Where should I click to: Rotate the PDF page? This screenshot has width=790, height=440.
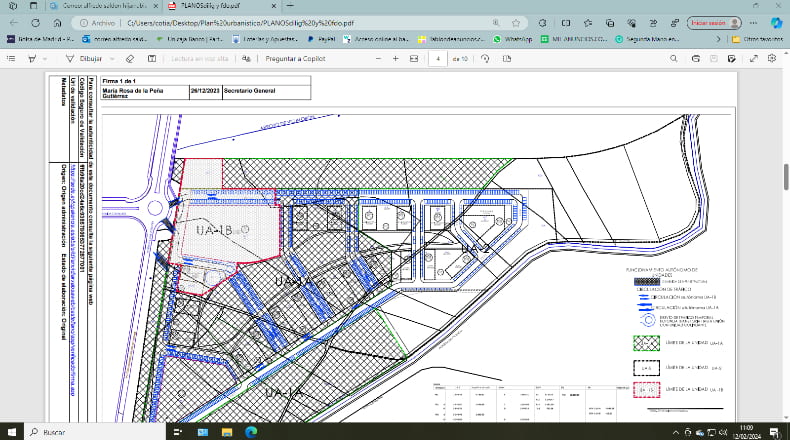tap(485, 59)
